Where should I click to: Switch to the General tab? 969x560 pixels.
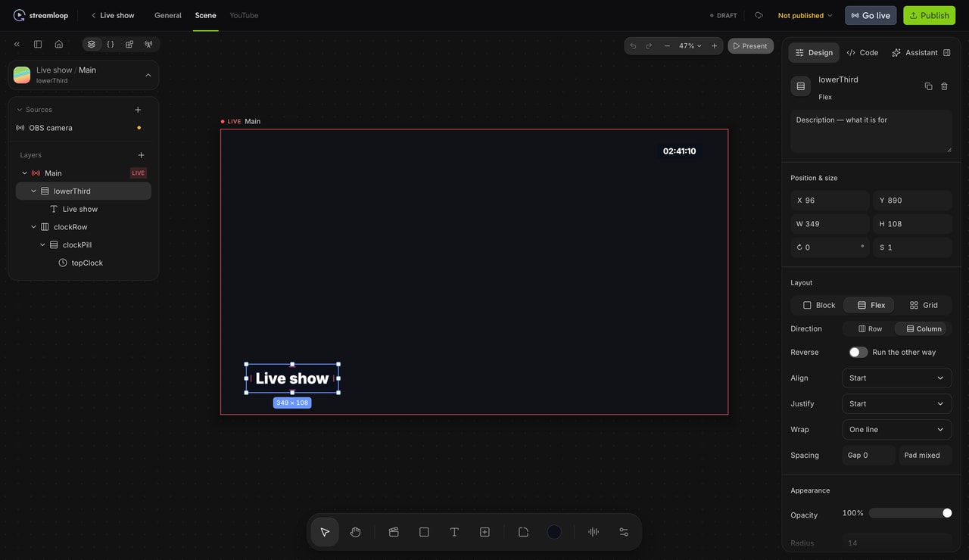point(168,15)
